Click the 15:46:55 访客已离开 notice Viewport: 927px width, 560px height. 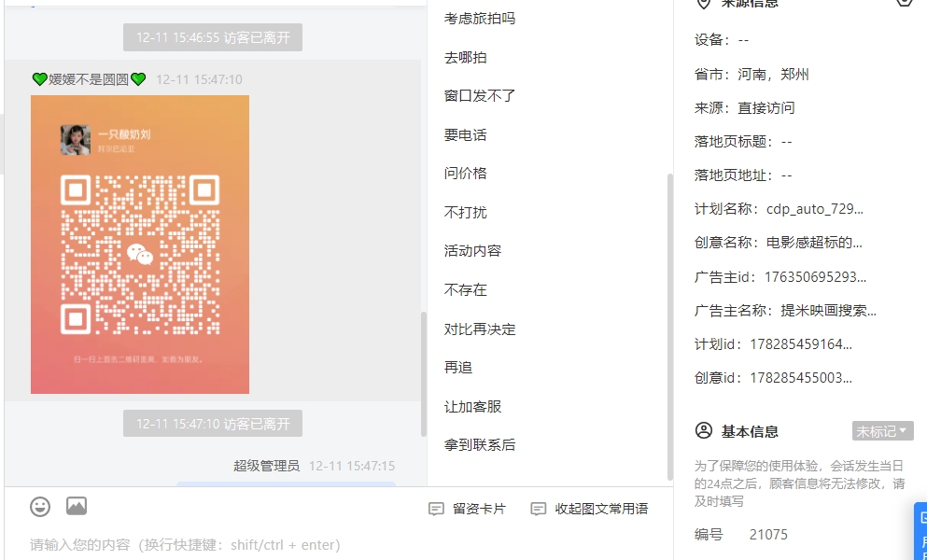(213, 37)
